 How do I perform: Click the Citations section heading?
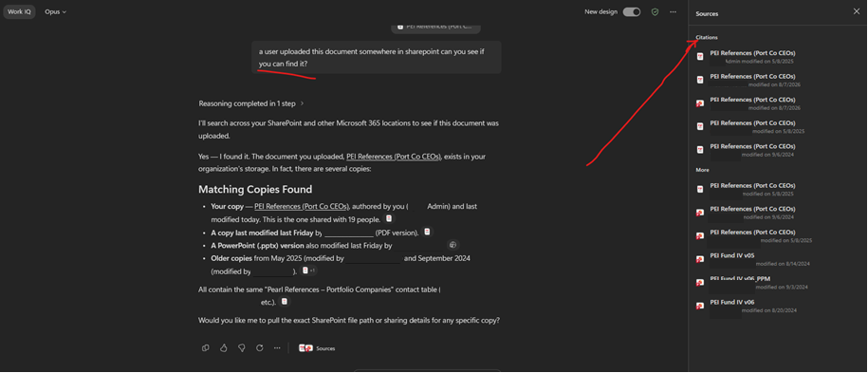click(707, 37)
